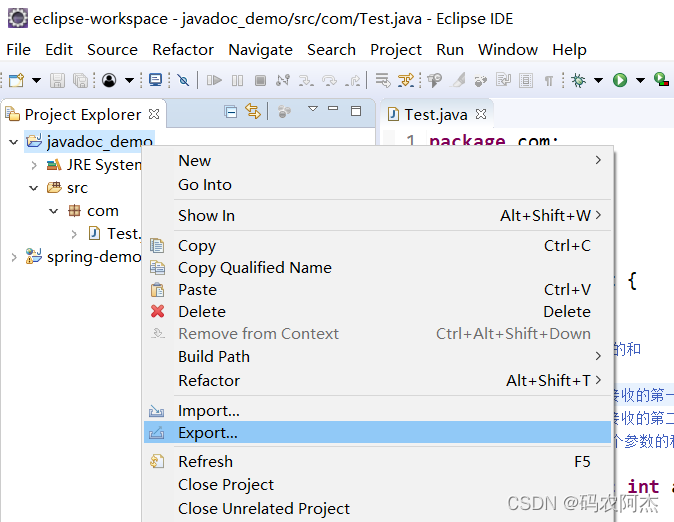Toggle Skip All Breakpoints icon
674x522 pixels.
pyautogui.click(x=184, y=80)
